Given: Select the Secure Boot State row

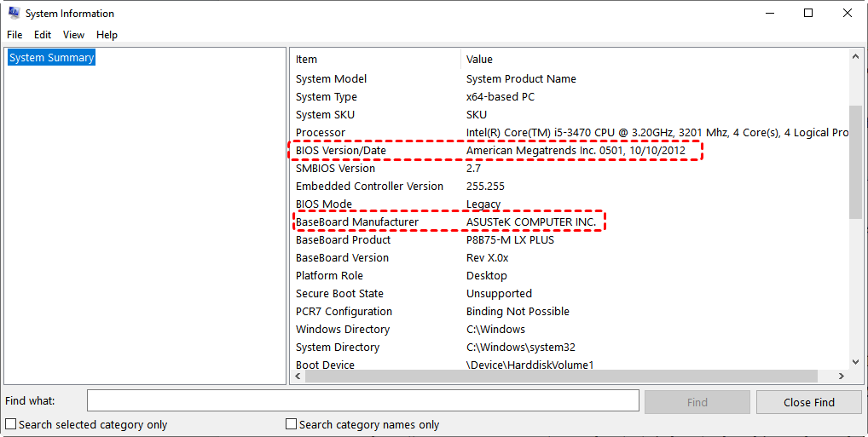Looking at the screenshot, I should click(x=570, y=294).
